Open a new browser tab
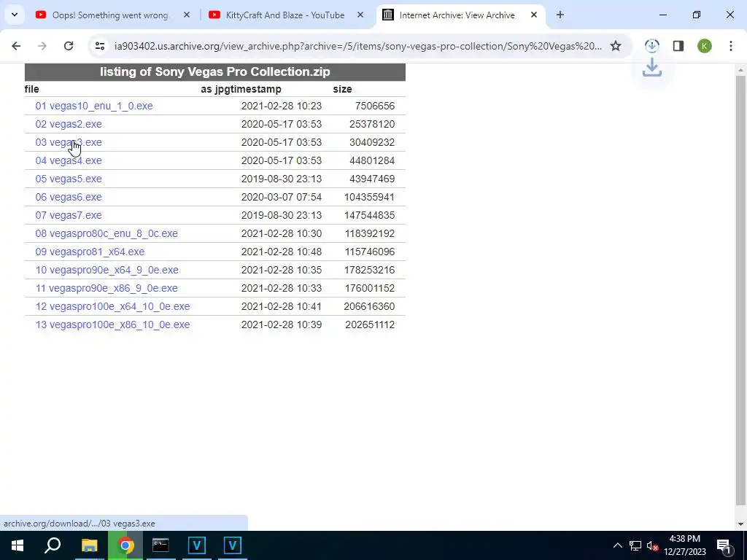Viewport: 747px width, 560px height. pyautogui.click(x=560, y=15)
